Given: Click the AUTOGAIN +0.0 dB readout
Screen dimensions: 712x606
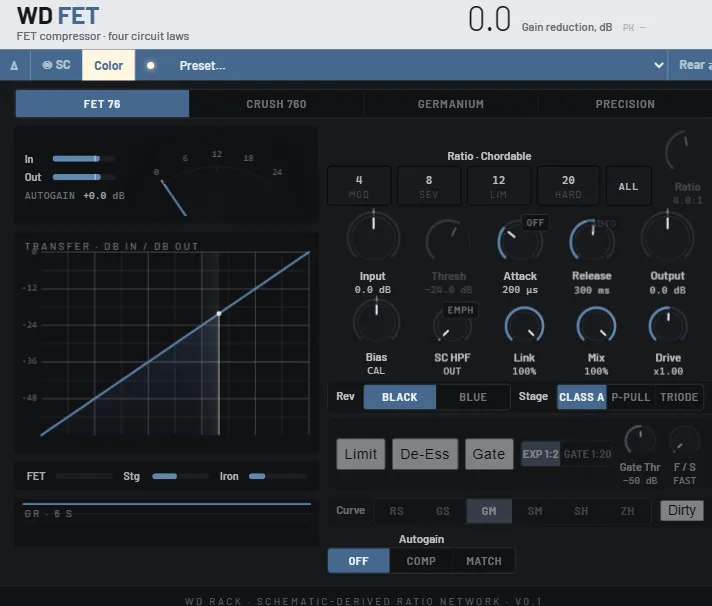Looking at the screenshot, I should pyautogui.click(x=74, y=196).
